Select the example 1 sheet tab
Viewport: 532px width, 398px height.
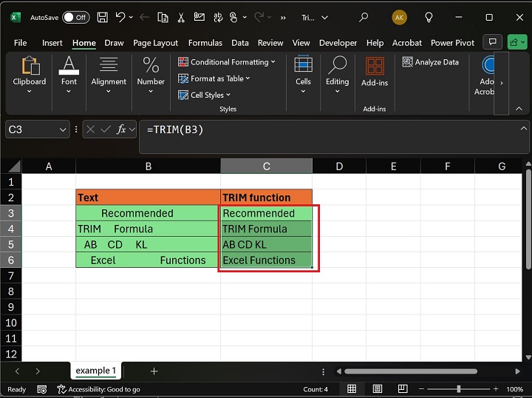pyautogui.click(x=95, y=371)
